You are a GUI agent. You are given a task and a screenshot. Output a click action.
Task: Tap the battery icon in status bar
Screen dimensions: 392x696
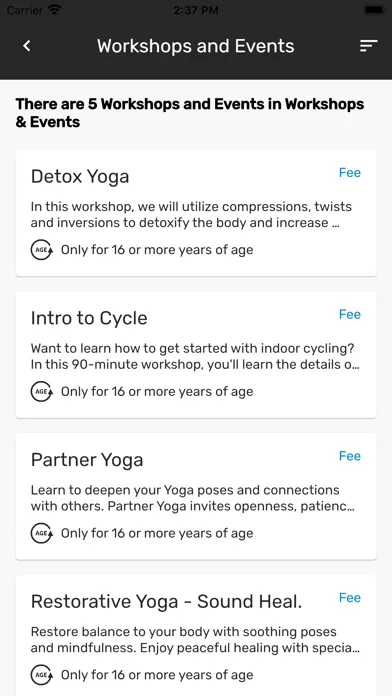click(x=374, y=9)
